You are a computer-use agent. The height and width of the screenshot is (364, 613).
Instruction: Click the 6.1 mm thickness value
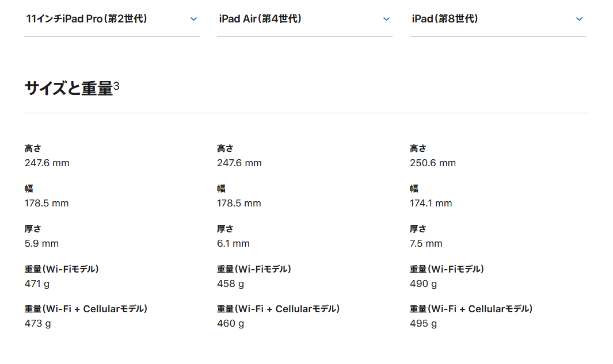(x=233, y=243)
